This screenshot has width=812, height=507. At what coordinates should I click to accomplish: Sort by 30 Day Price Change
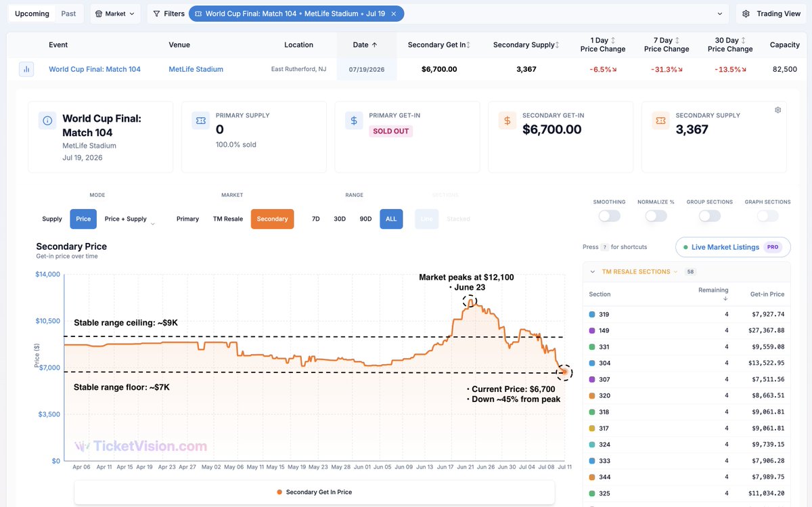tap(744, 41)
